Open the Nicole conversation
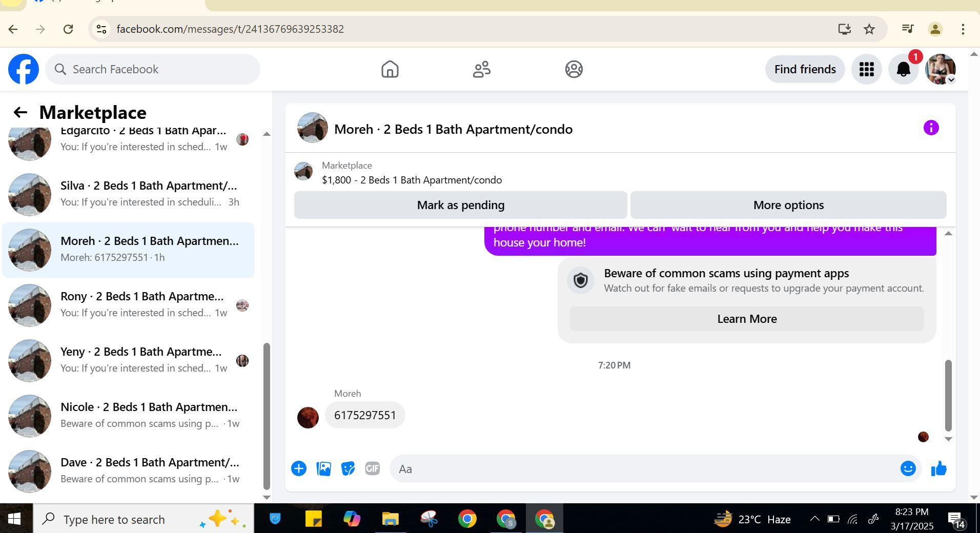 [129, 416]
